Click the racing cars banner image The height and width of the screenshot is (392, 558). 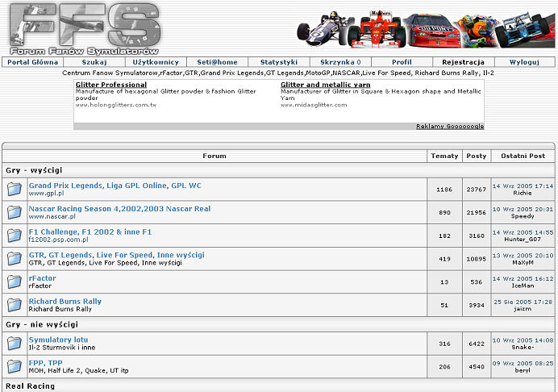(426, 28)
